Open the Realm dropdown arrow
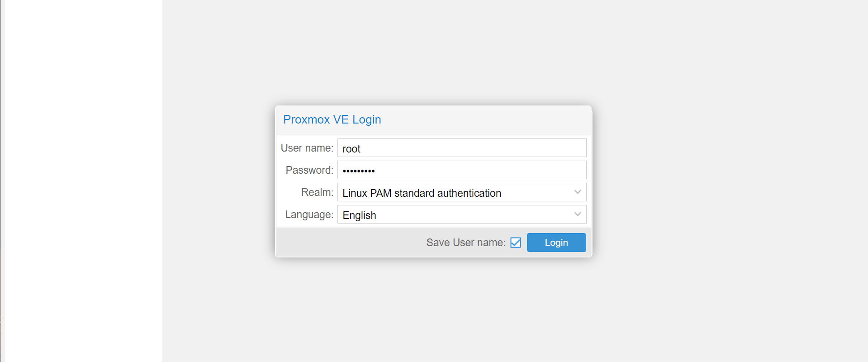 577,192
